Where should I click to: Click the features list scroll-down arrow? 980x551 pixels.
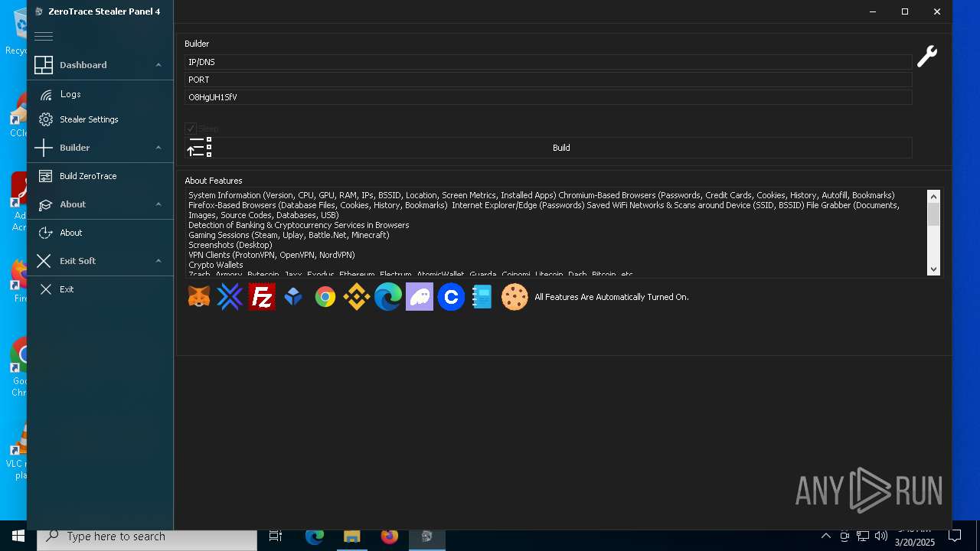933,269
